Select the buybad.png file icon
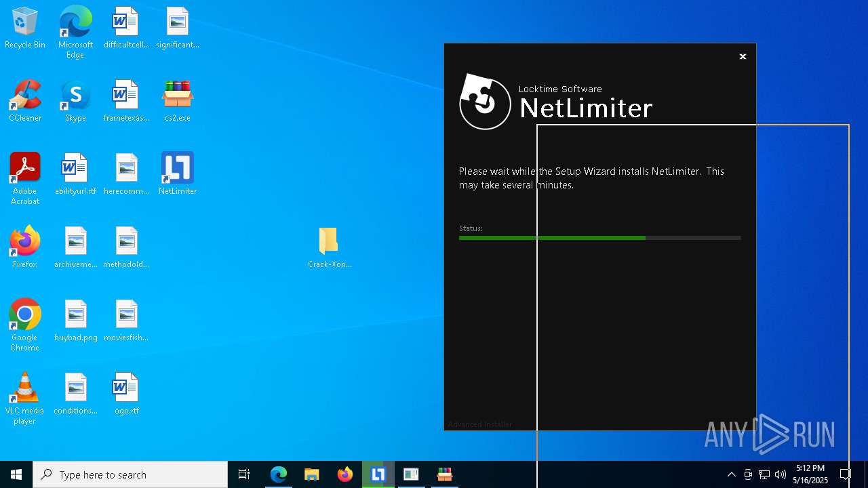The height and width of the screenshot is (488, 868). tap(75, 321)
